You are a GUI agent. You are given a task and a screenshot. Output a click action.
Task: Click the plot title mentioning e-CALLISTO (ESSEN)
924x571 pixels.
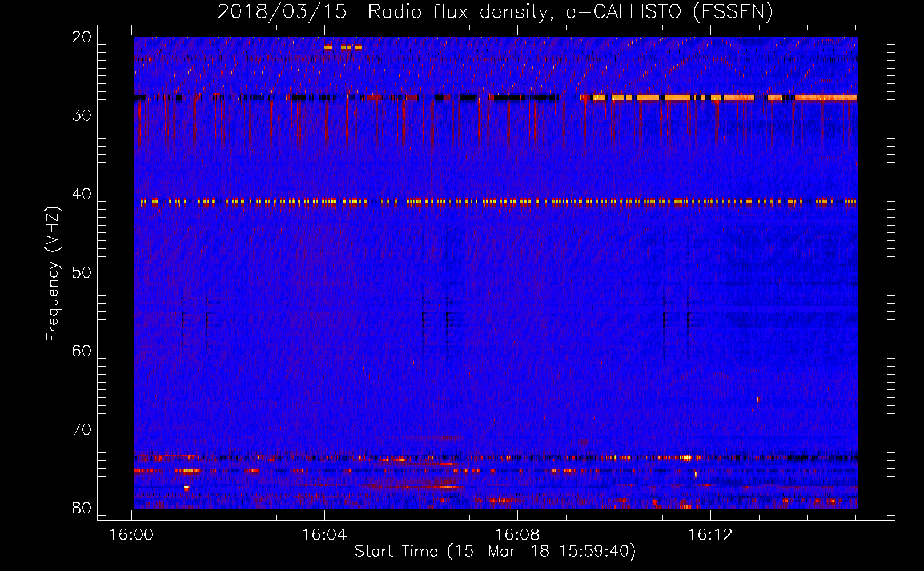coord(495,11)
